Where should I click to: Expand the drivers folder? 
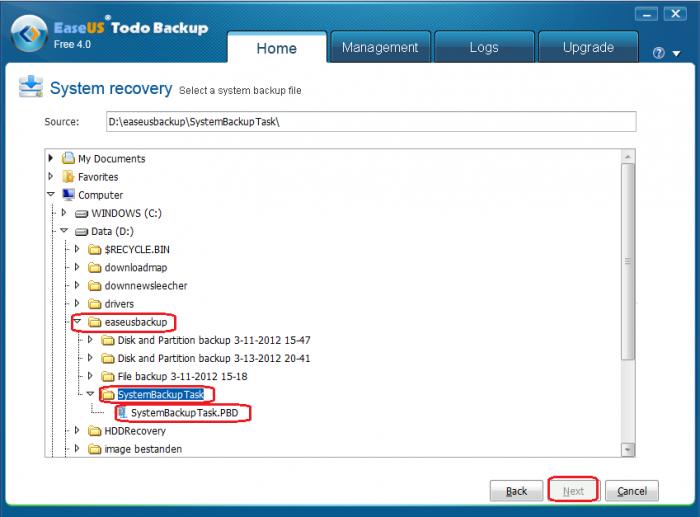[x=77, y=303]
